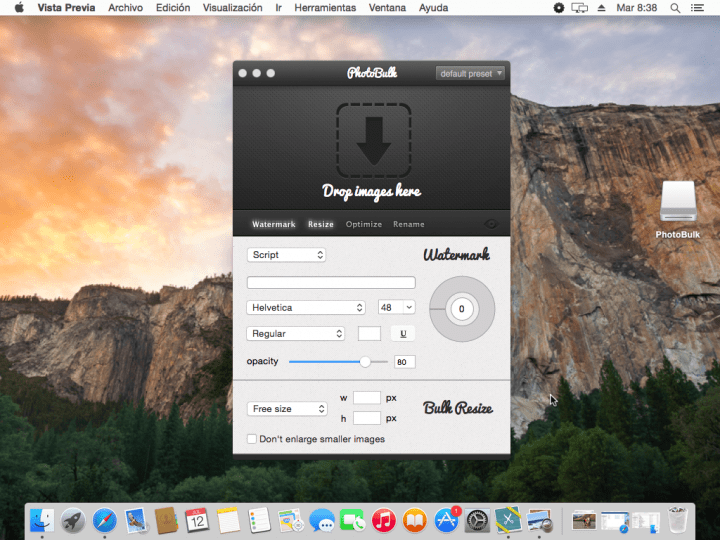Click the drop images arrow icon

[373, 141]
